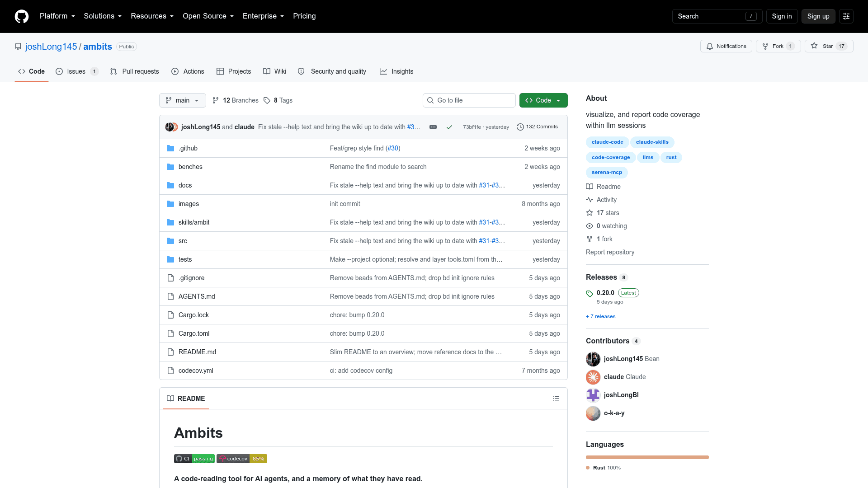This screenshot has height=488, width=868.
Task: Click the claude-code topic tag
Action: pos(607,142)
